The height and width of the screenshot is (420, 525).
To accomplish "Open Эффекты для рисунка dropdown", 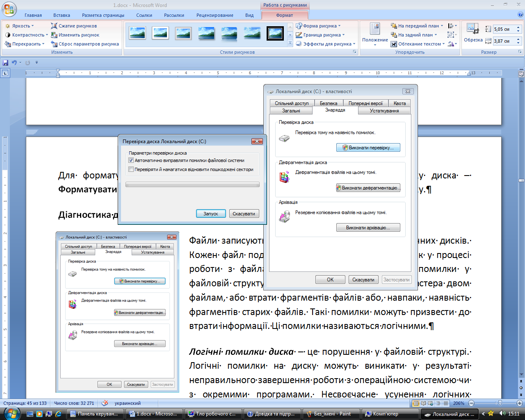I will coord(326,44).
